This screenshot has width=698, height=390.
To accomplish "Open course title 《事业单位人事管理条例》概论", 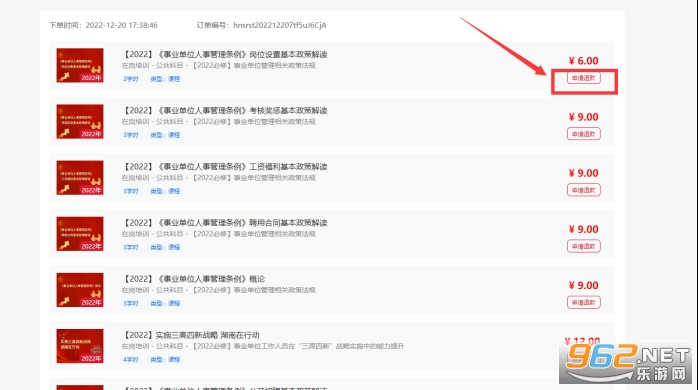I will coord(193,279).
